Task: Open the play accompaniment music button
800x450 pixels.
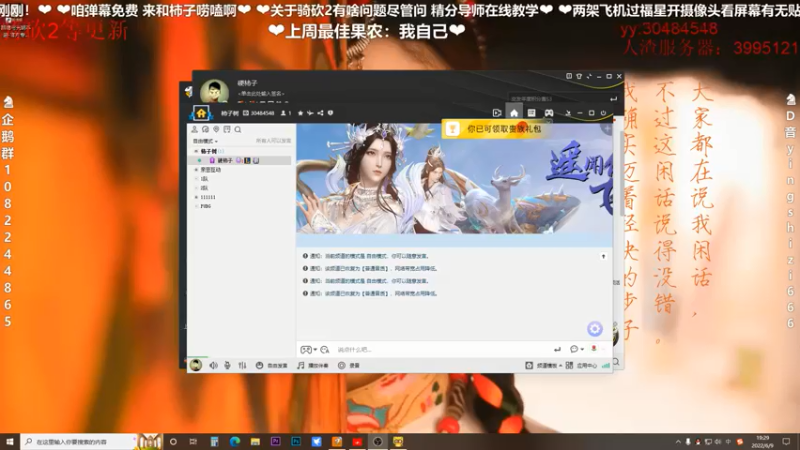Action: (313, 365)
